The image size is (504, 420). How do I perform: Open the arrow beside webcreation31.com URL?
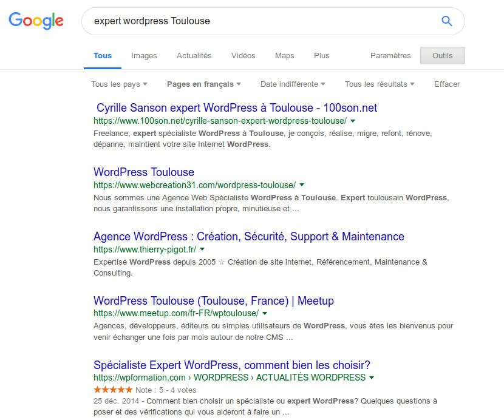(x=302, y=185)
